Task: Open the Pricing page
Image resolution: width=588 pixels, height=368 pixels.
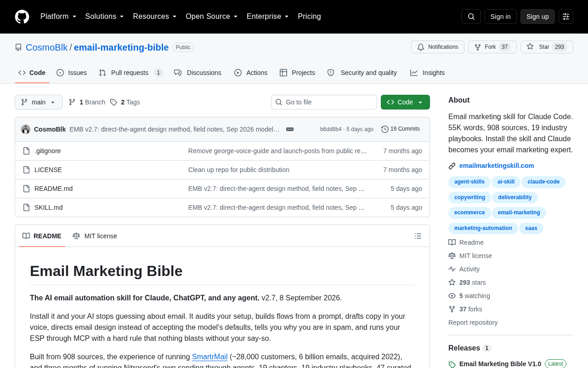Action: pos(309,17)
